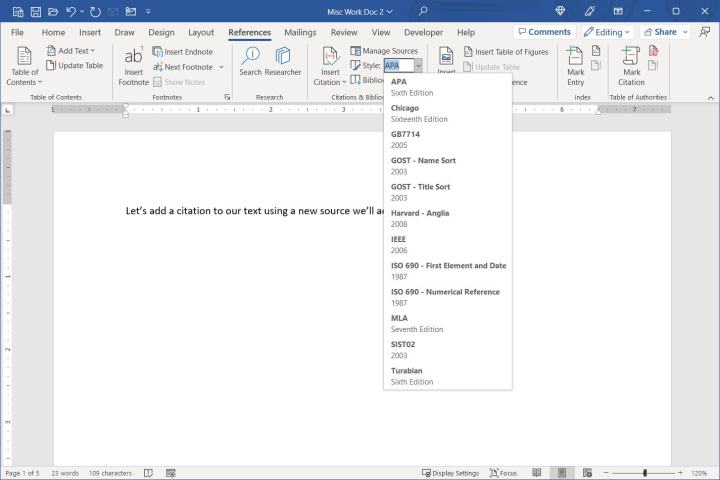Screen dimensions: 720x480
Task: Open the Editing mode dropdown
Action: [x=608, y=32]
